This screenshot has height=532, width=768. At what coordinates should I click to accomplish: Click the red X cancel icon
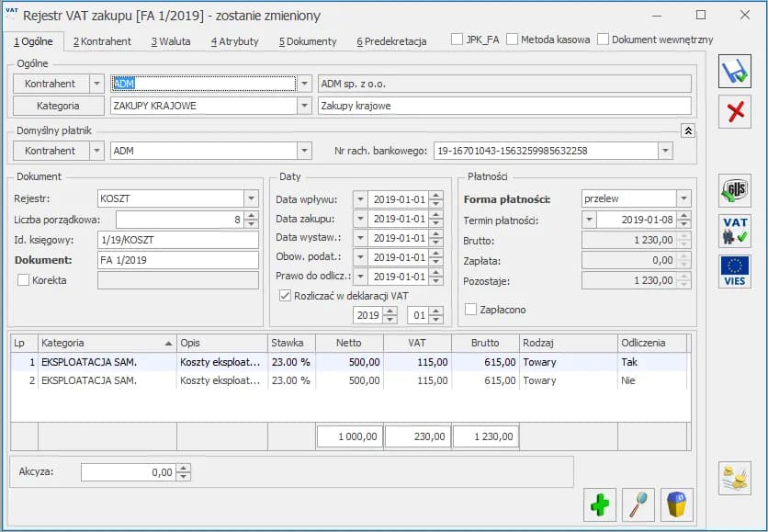[x=734, y=112]
